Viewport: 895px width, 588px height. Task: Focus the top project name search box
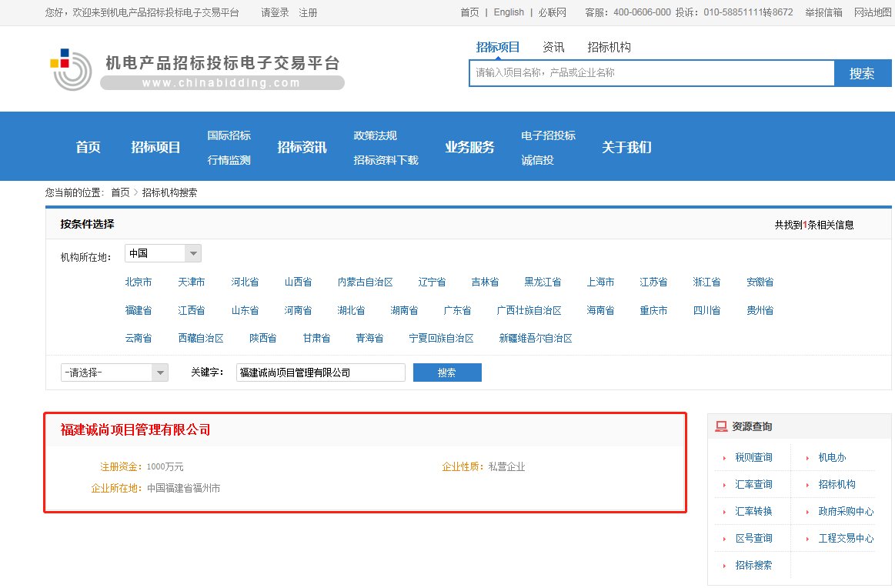click(652, 73)
